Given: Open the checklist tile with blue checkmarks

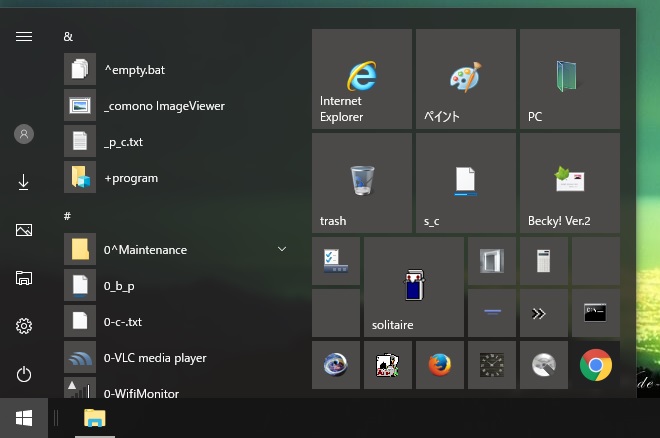Looking at the screenshot, I should point(336,261).
